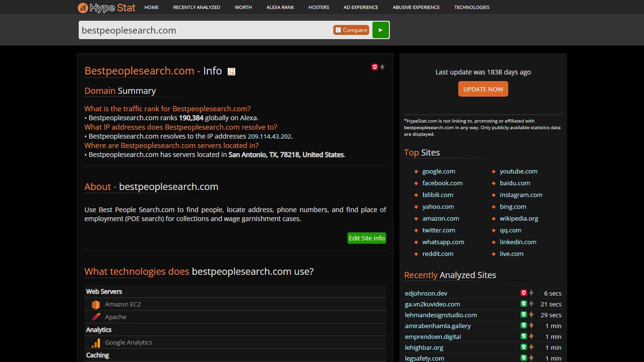Open the ALEXA RANK menu item
The width and height of the screenshot is (644, 362).
coord(280,8)
